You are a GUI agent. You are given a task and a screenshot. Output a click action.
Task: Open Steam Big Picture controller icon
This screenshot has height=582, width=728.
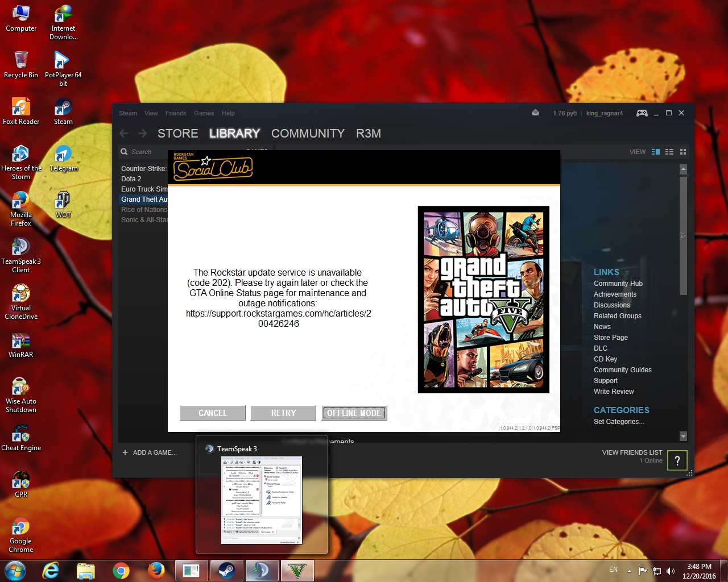click(x=642, y=113)
